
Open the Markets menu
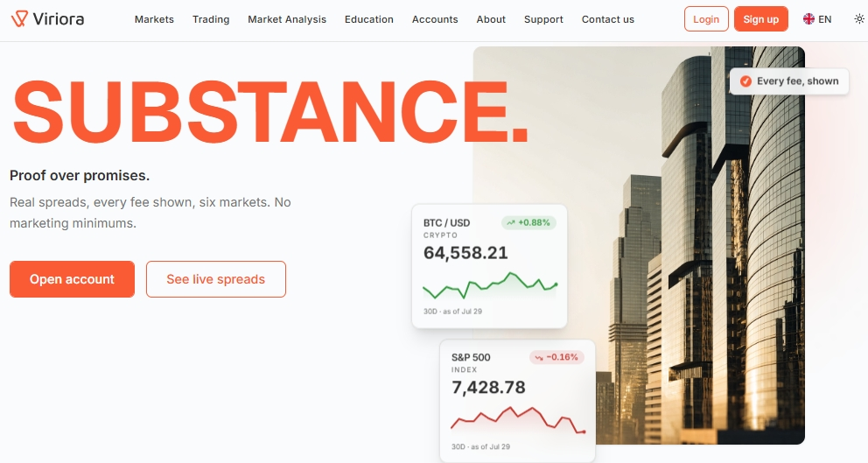click(x=154, y=19)
